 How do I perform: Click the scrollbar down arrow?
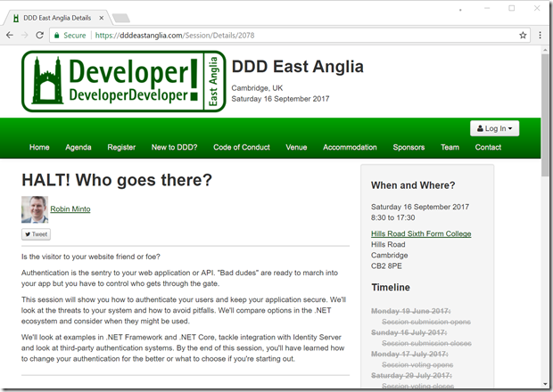[546, 384]
